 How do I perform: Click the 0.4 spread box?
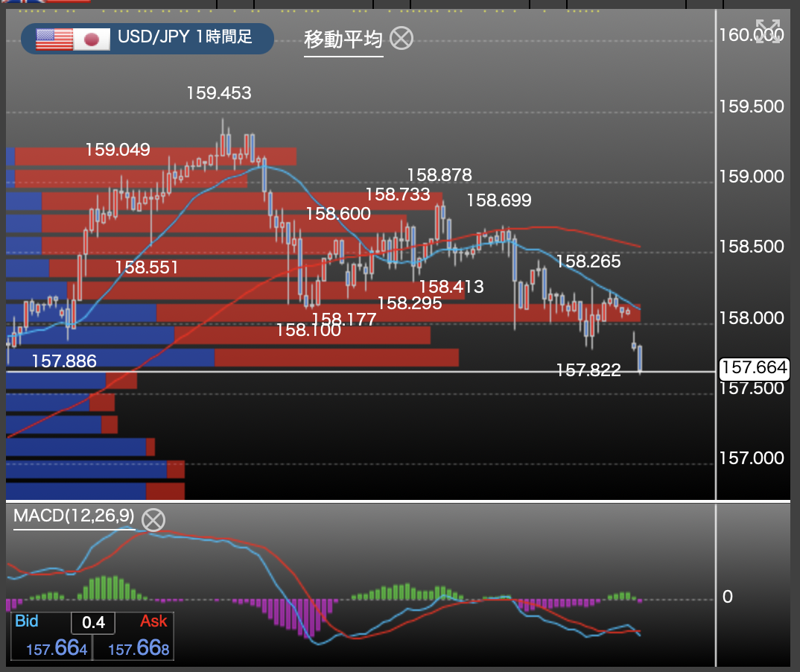[x=93, y=622]
